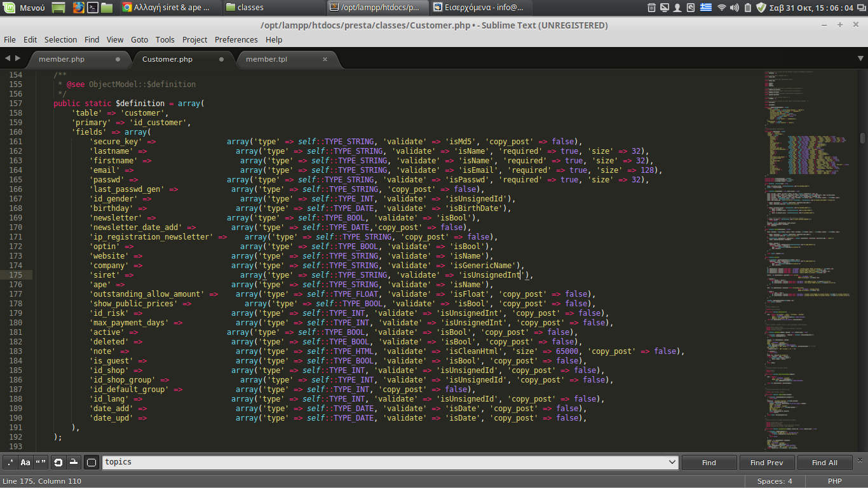Click the next tab arrow
This screenshot has width=868, height=488.
(18, 58)
